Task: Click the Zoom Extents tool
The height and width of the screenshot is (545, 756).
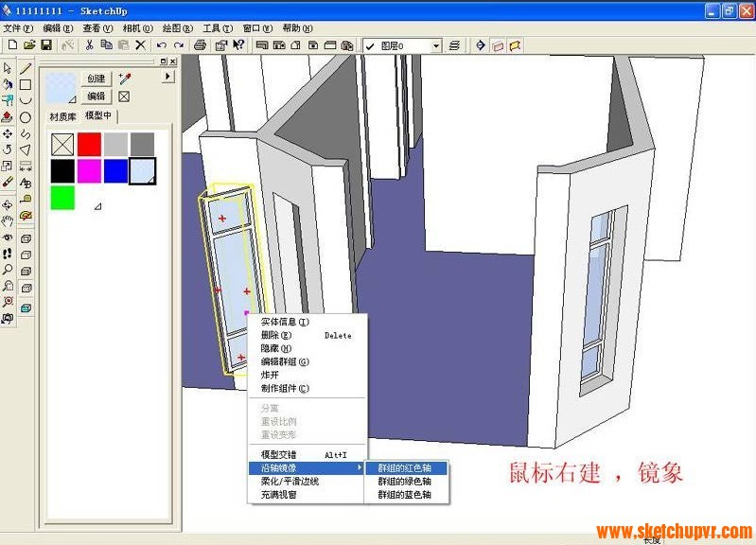Action: pyautogui.click(x=8, y=303)
